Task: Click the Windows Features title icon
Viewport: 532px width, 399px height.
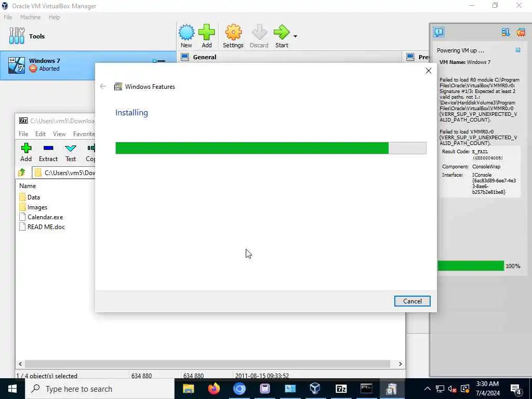Action: (118, 87)
